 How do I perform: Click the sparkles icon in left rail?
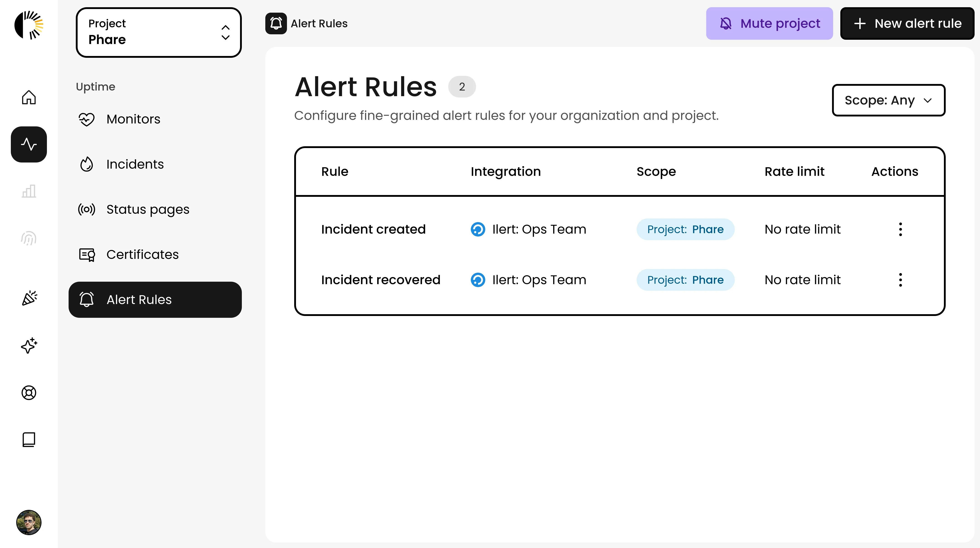[x=29, y=346]
